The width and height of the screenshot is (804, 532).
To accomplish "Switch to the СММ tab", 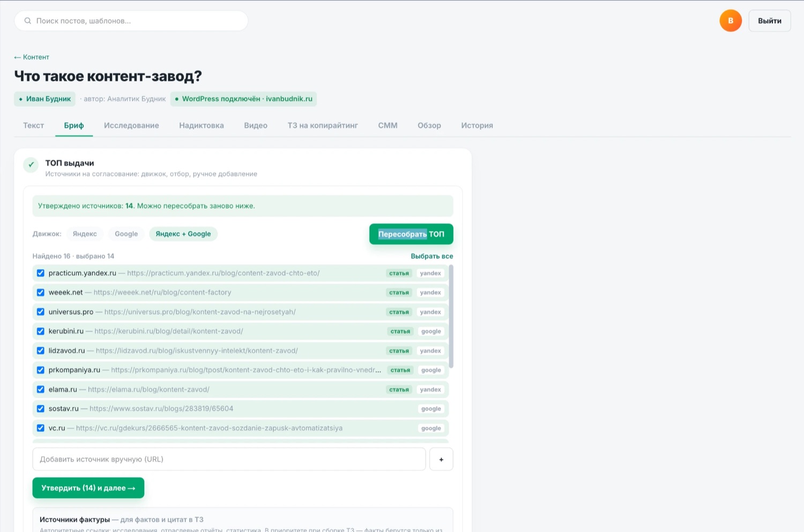I will point(388,125).
